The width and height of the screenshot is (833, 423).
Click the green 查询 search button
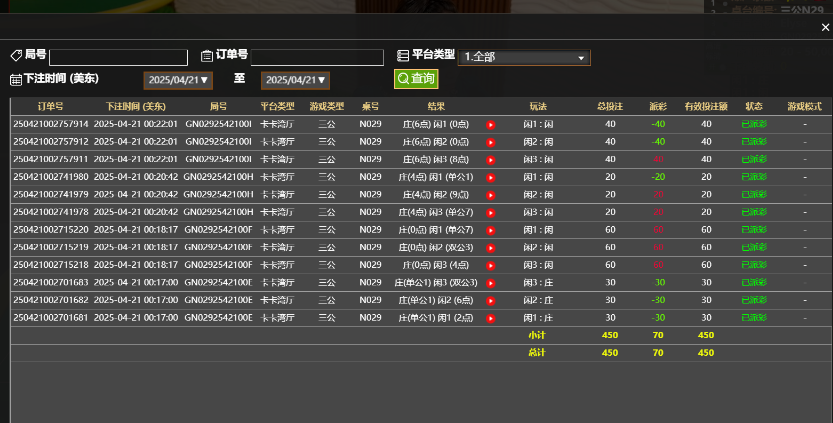[x=416, y=79]
